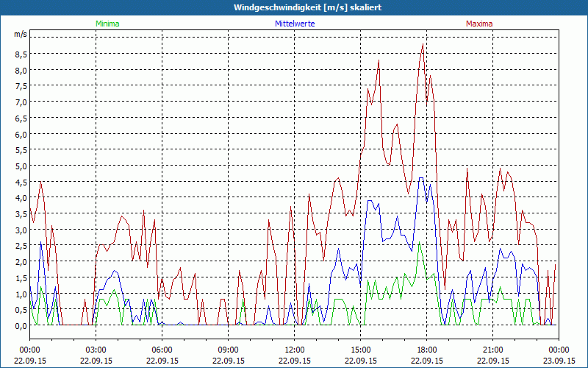Click the 6,5 y-axis value
Screen dimensions: 588x368
(21, 118)
